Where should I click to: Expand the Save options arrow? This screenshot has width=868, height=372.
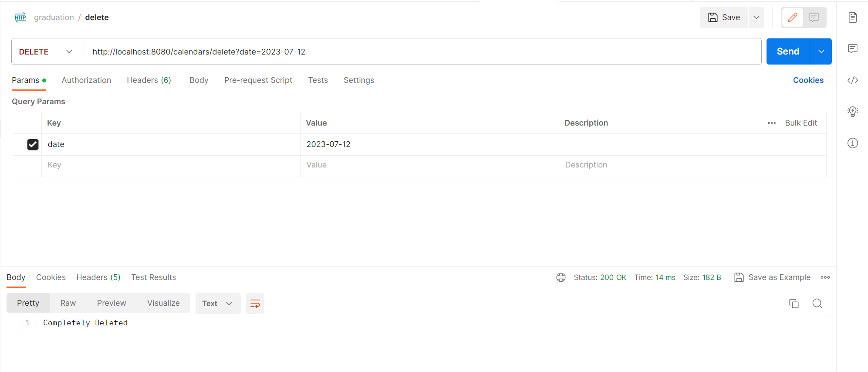point(757,17)
